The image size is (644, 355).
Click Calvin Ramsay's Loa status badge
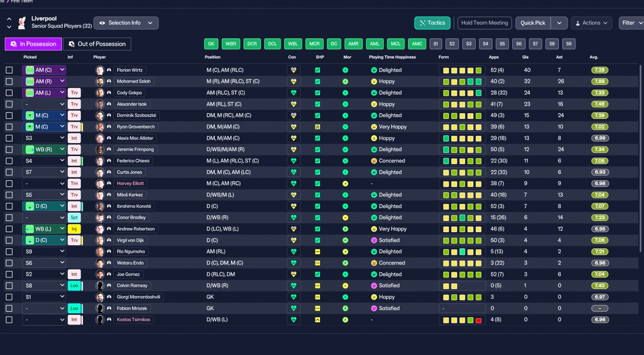pos(74,286)
